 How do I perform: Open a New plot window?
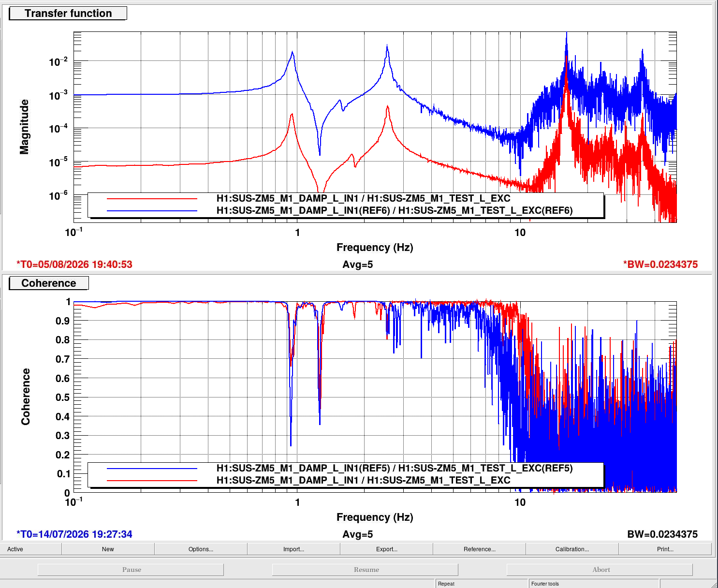[x=108, y=549]
